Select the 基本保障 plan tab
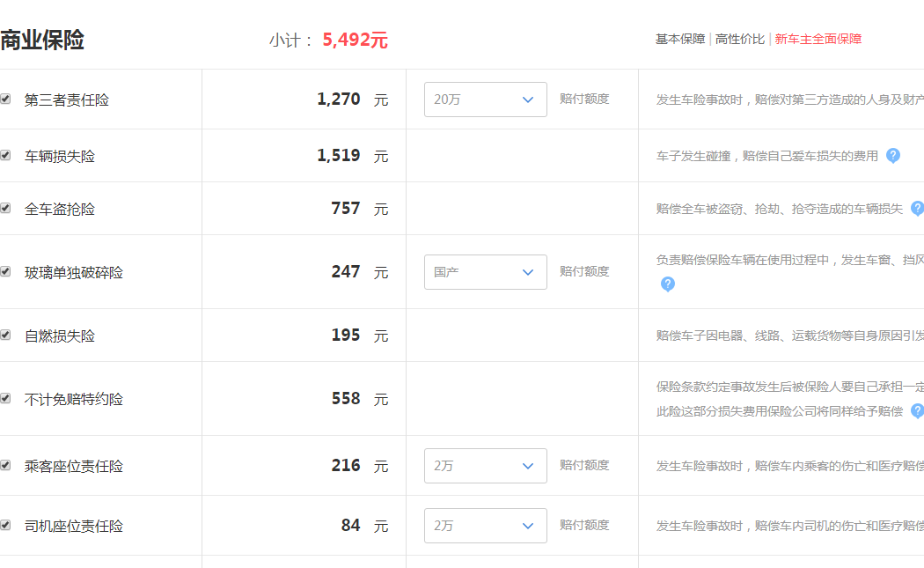Viewport: 924px width, 568px height. point(680,39)
